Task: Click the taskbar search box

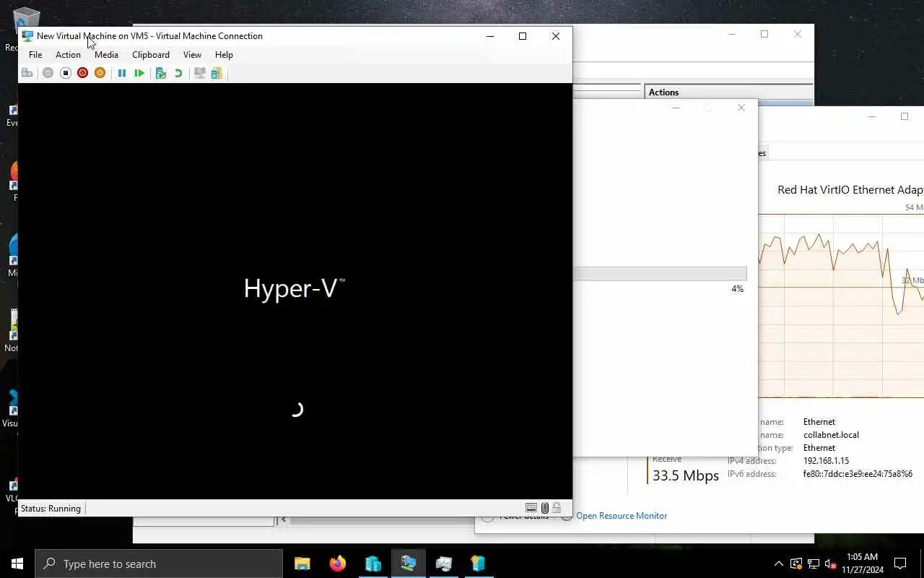Action: point(159,564)
